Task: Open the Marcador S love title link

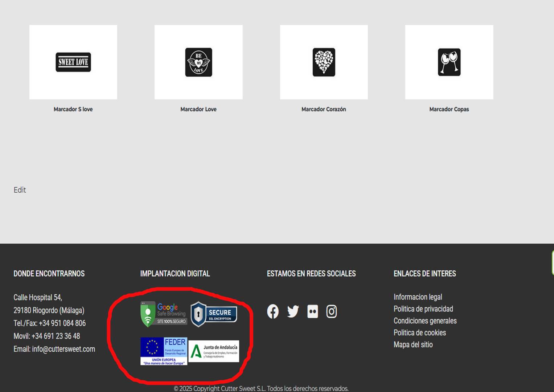Action: click(73, 109)
